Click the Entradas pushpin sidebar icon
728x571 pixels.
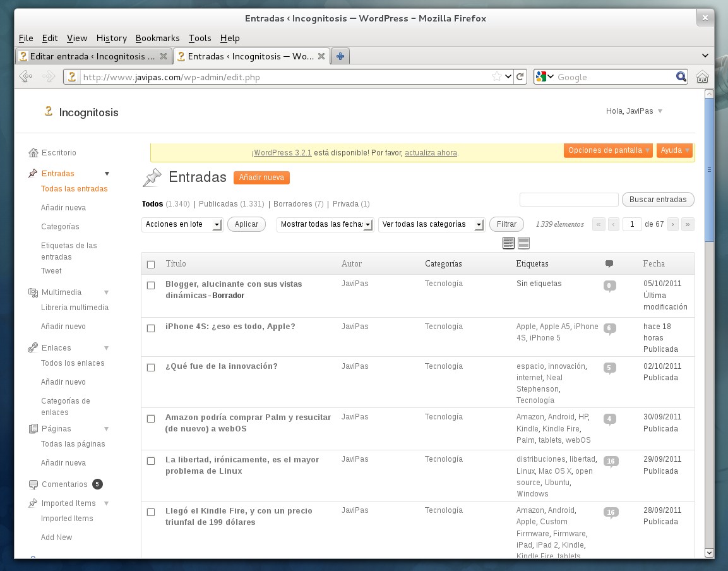(32, 173)
